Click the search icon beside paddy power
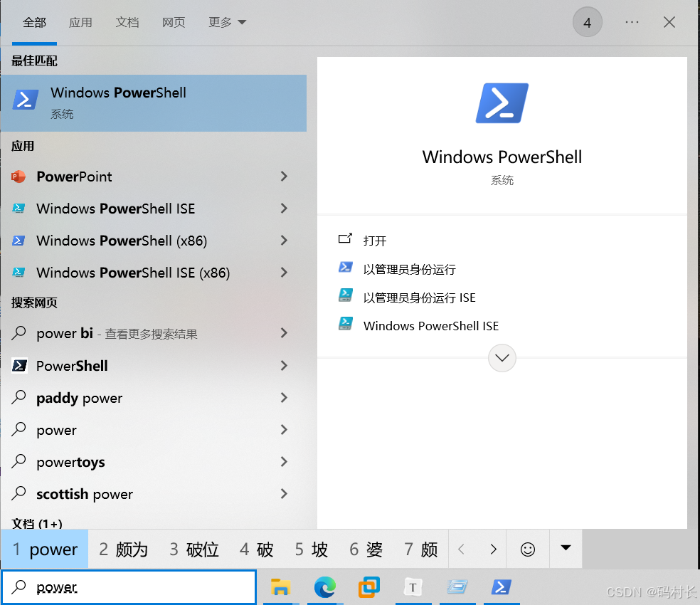The height and width of the screenshot is (605, 700). point(18,397)
